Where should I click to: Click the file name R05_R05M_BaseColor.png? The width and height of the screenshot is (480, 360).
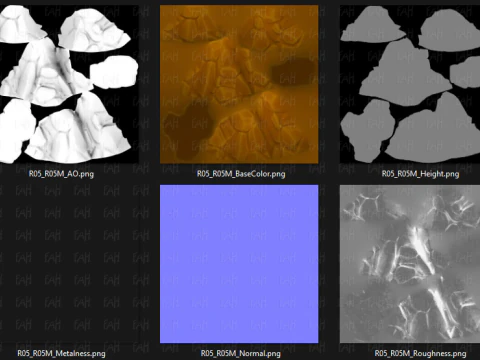coord(241,174)
